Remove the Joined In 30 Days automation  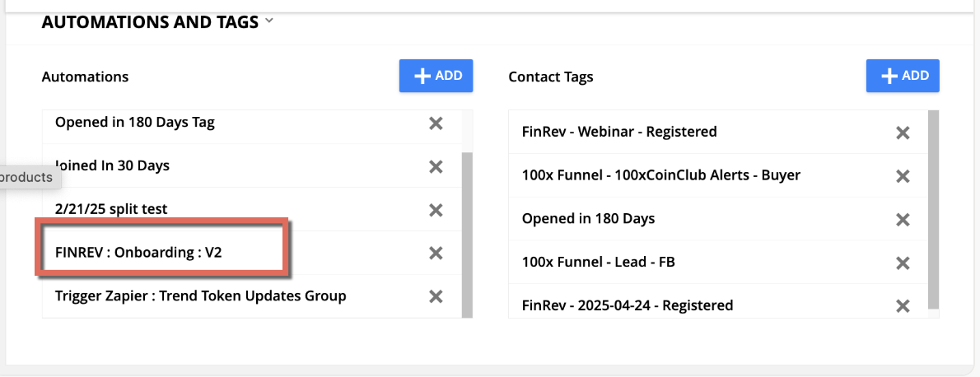click(436, 166)
